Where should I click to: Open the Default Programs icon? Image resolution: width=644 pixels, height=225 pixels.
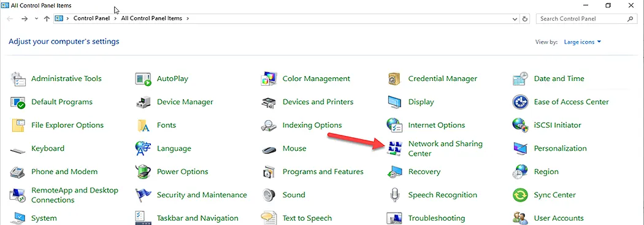coord(18,102)
